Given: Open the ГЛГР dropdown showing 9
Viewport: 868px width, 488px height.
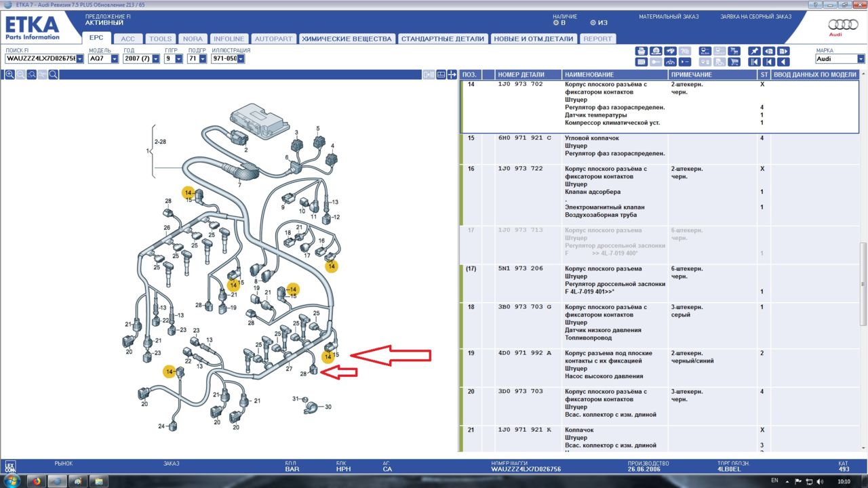Looking at the screenshot, I should (179, 59).
